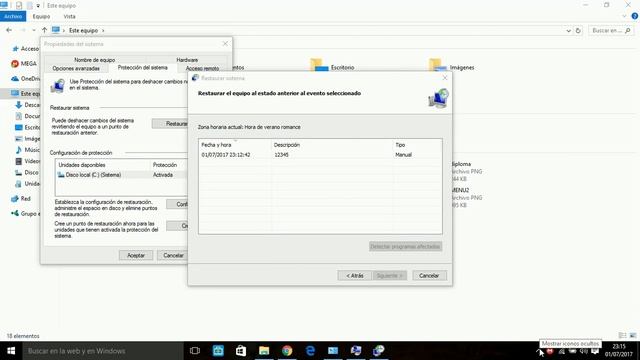
Task: Switch to Nombre de equipo tab
Action: click(x=95, y=60)
